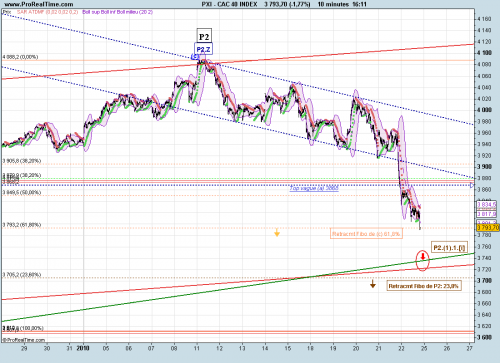This screenshot has height=363, width=500.
Task: Click the SAR ATDMF indicator label
Action: (x=47, y=12)
